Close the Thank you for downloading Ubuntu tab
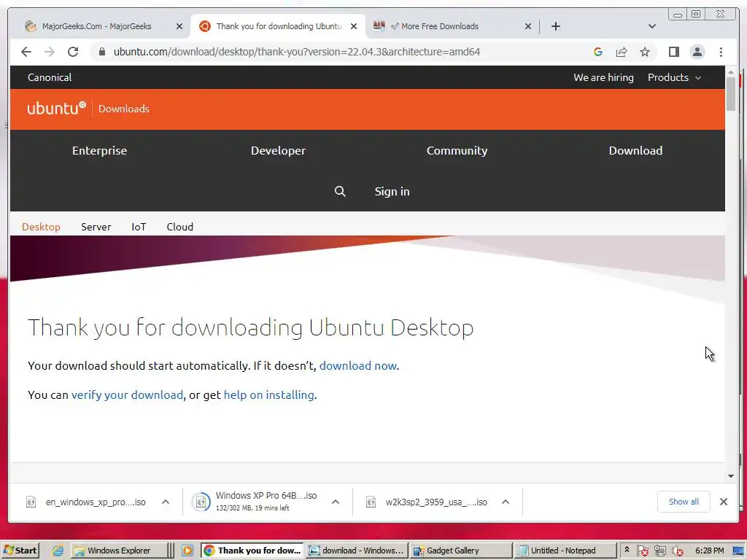 tap(354, 26)
